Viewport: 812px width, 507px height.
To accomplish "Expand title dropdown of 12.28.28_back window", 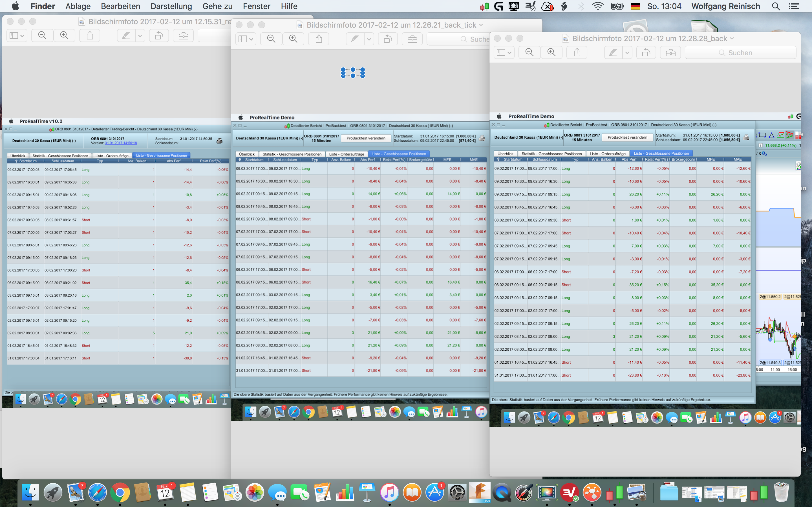I will pyautogui.click(x=732, y=39).
